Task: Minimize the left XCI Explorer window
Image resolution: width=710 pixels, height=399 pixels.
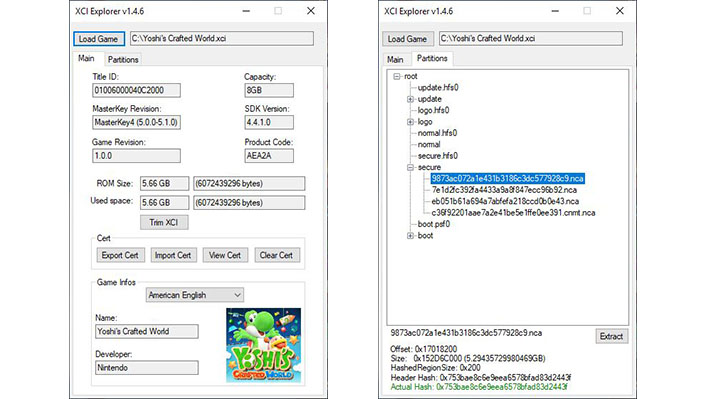Action: (246, 11)
